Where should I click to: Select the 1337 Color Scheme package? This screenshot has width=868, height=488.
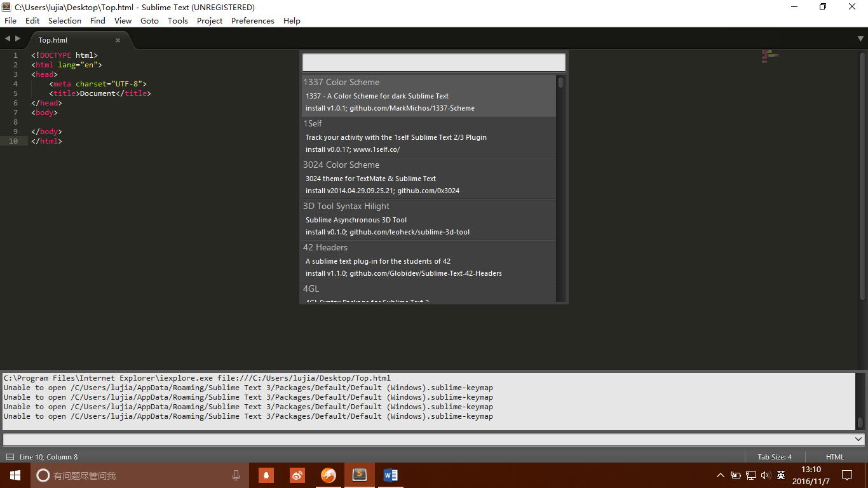tap(428, 95)
